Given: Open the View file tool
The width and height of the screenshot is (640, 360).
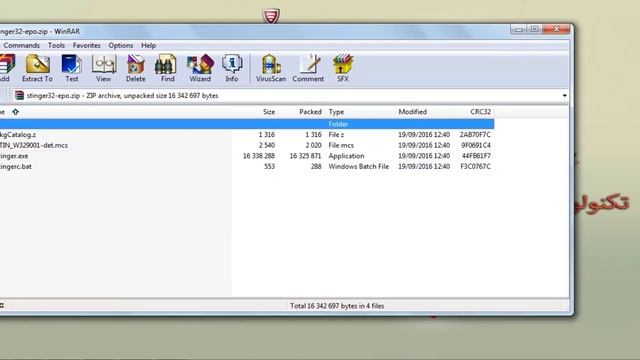Looking at the screenshot, I should [x=104, y=68].
